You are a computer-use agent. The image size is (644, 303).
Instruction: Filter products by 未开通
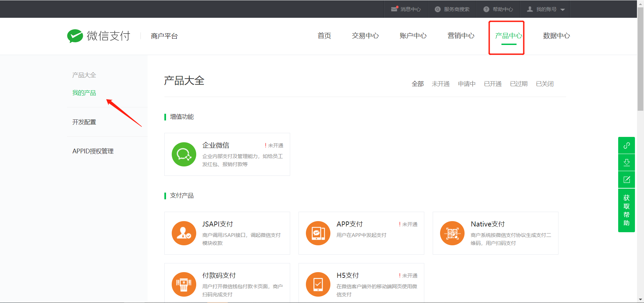pyautogui.click(x=440, y=84)
